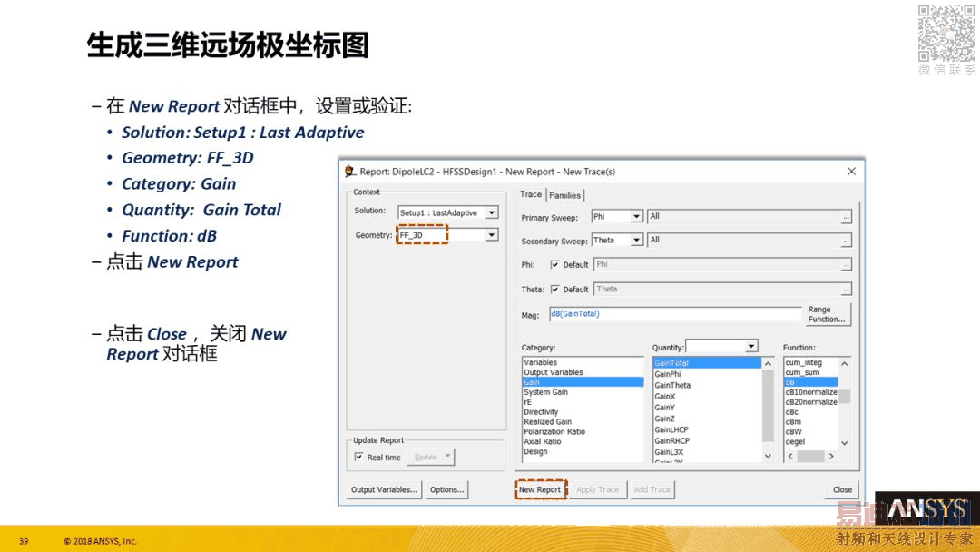
Task: Select Gain in Category list
Action: point(583,382)
